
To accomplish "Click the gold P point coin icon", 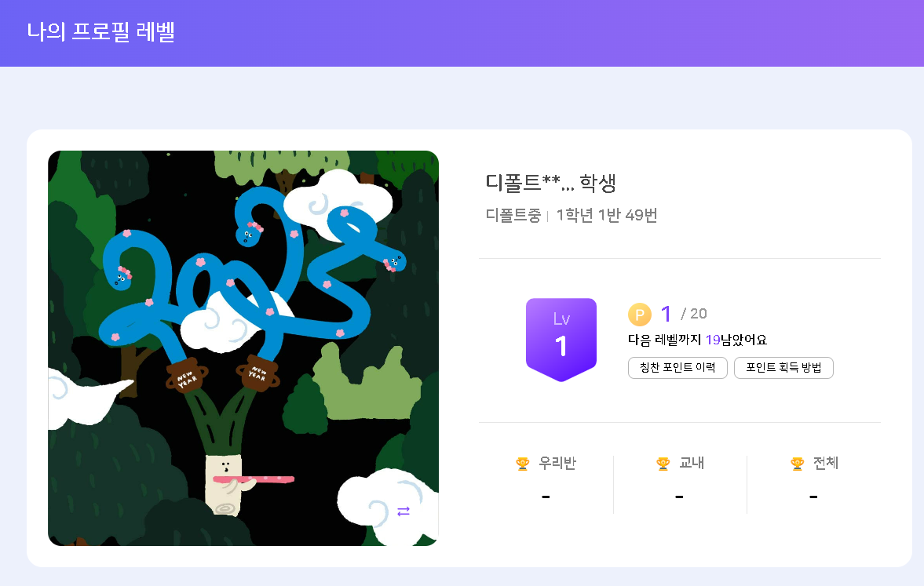I will click(639, 315).
